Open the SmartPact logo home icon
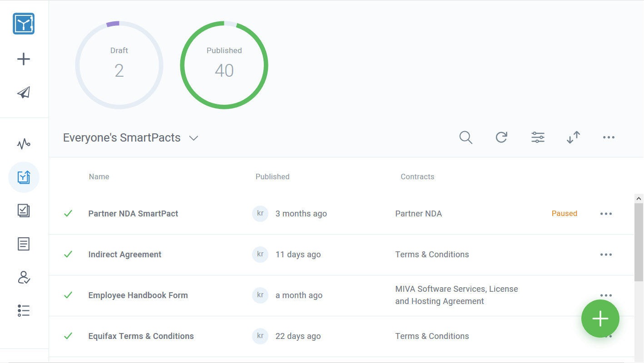This screenshot has height=363, width=644. [24, 24]
